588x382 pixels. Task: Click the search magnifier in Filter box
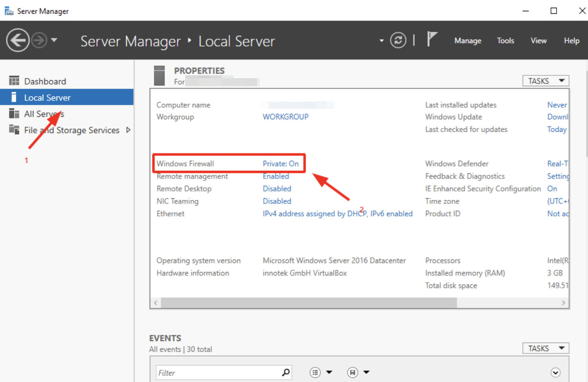point(286,373)
